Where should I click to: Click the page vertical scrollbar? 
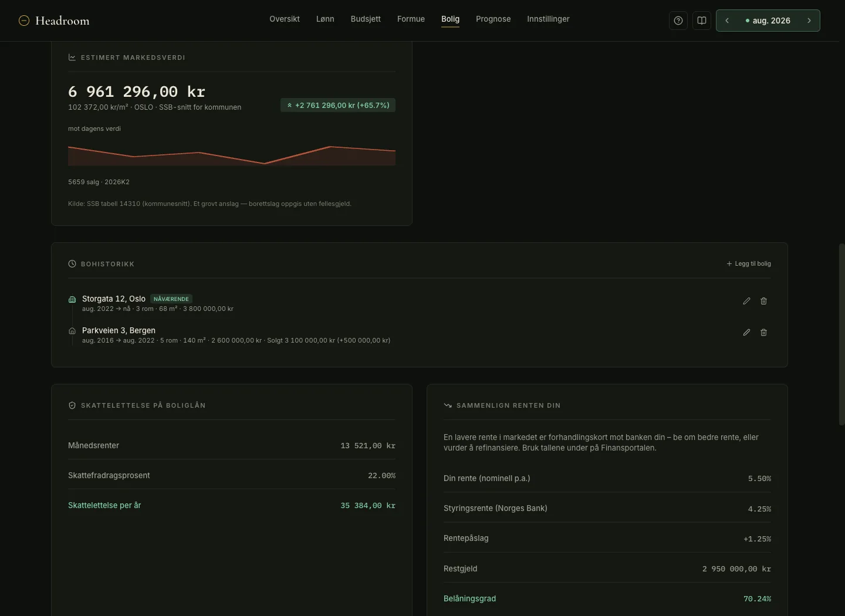(841, 334)
